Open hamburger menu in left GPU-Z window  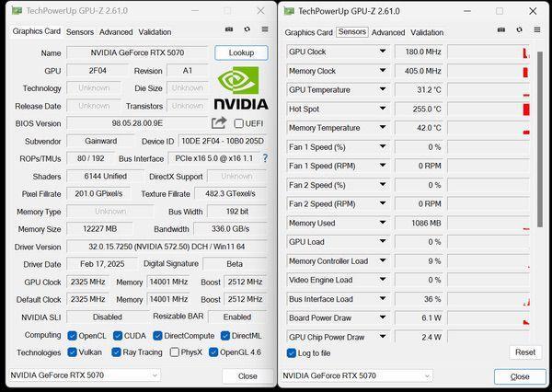(265, 29)
